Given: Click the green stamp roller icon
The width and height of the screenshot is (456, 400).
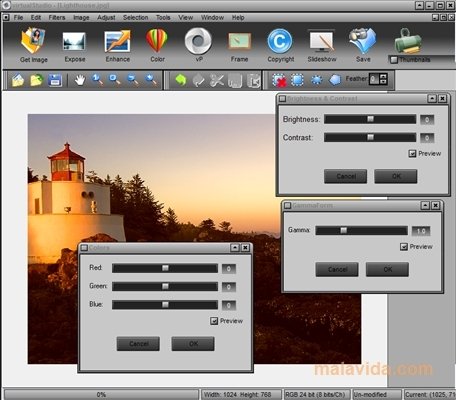Looking at the screenshot, I should click(408, 41).
